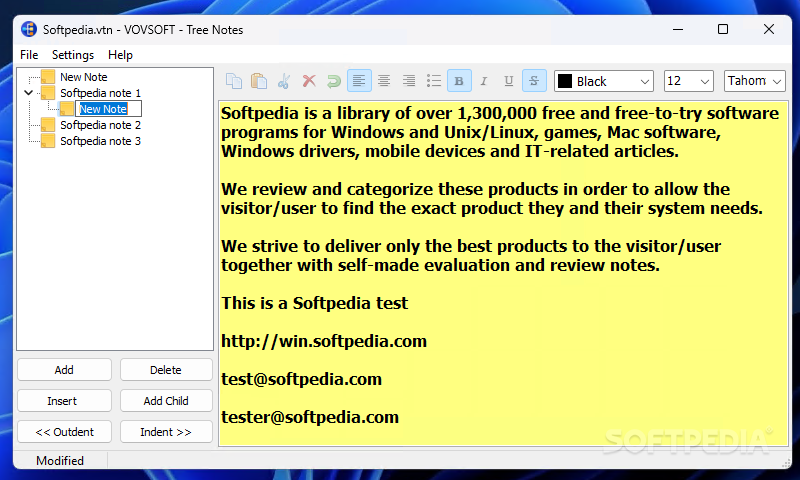800x480 pixels.
Task: Select Softpedia note 3 in tree
Action: tap(101, 141)
